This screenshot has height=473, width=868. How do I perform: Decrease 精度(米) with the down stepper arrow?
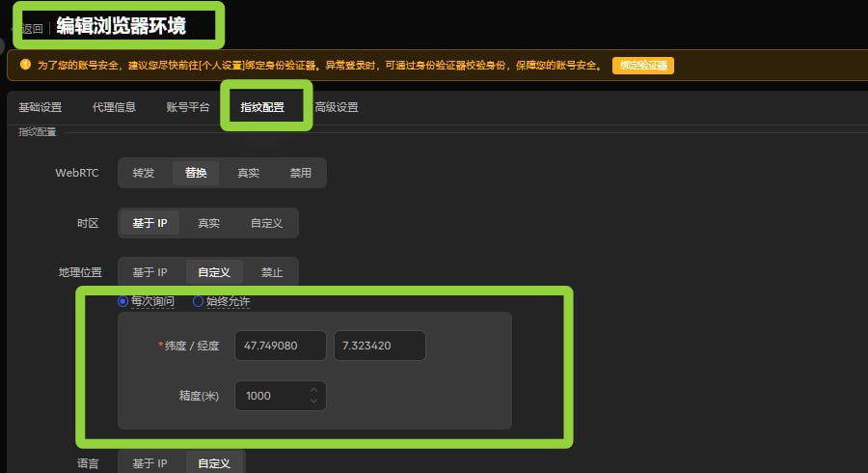click(x=313, y=401)
